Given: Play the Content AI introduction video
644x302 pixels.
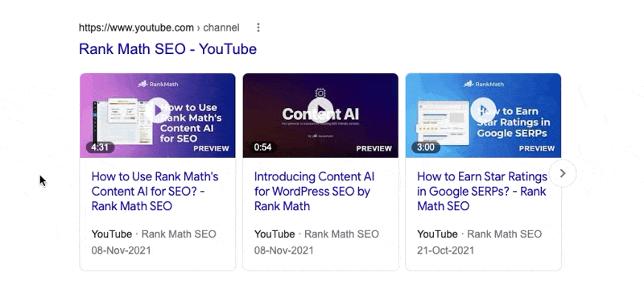Looking at the screenshot, I should tap(320, 110).
